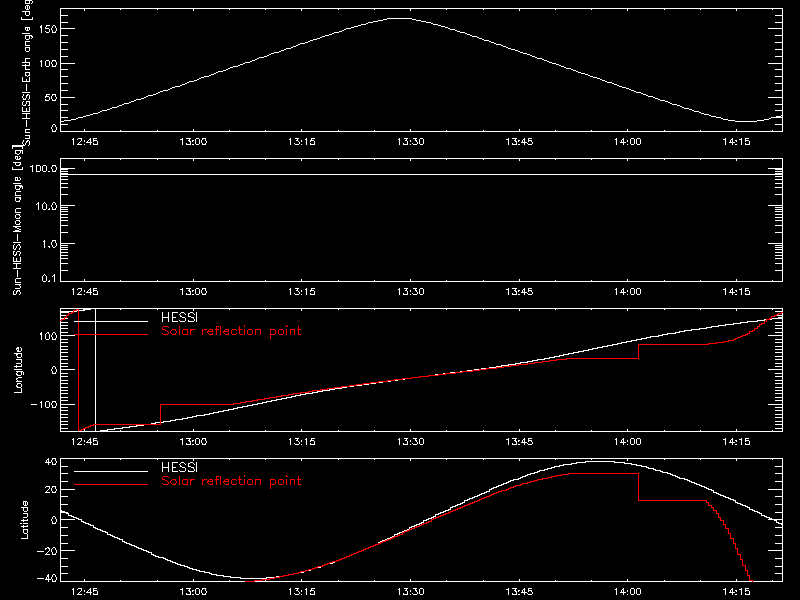Click the 100.0 y-axis label in Moon angle plot
800x600 pixels.
coord(43,169)
